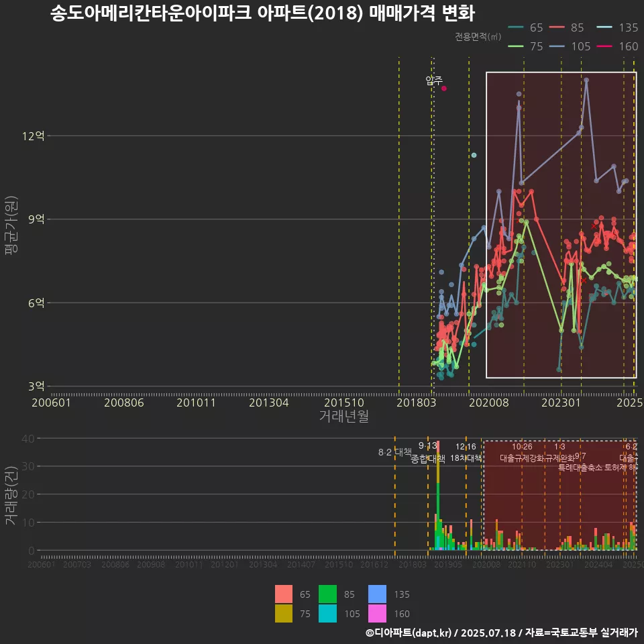The image size is (644, 644).
Task: Click the magenta 160 line marker in top legend
Action: pos(604,46)
